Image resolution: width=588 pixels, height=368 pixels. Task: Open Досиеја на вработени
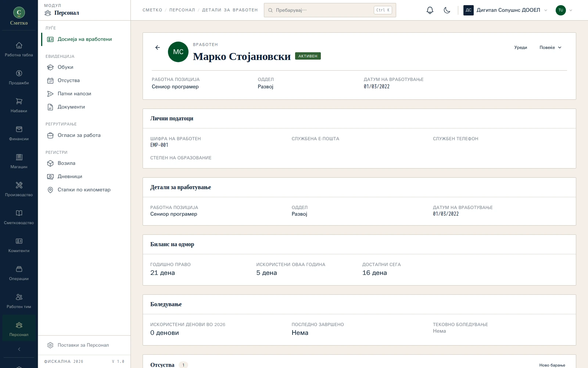(85, 39)
